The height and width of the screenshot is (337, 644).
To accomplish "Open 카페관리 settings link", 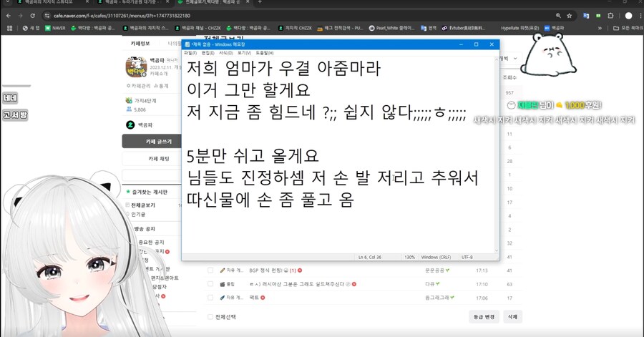I will click(x=137, y=86).
